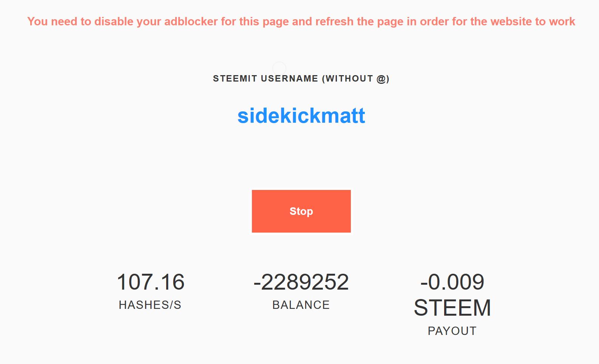The width and height of the screenshot is (599, 364).
Task: Click the word "USERNAME" in the field label
Action: pos(289,79)
